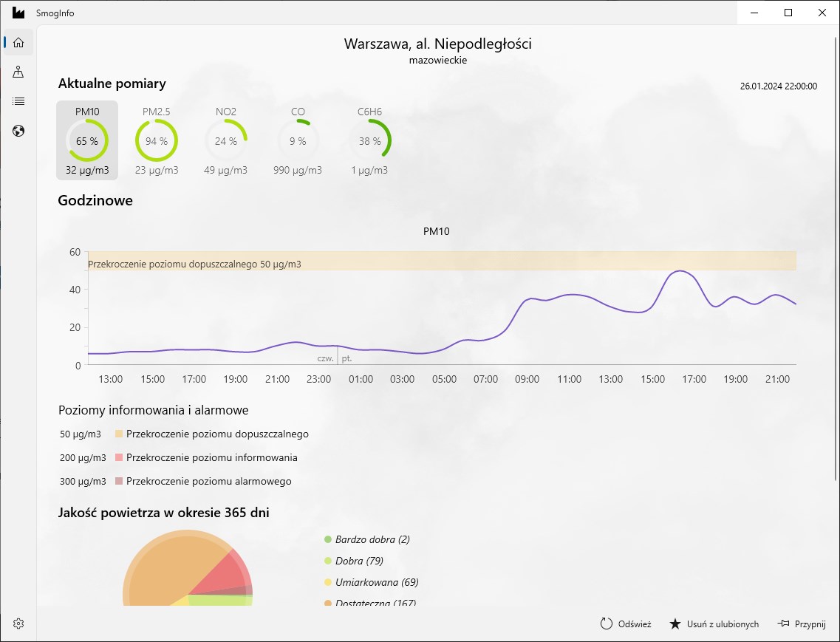Click the CO 9 % progress ring
The width and height of the screenshot is (840, 642).
[x=298, y=140]
